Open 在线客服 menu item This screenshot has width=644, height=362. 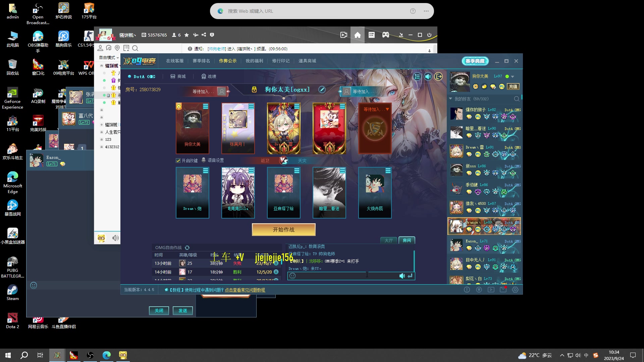175,61
